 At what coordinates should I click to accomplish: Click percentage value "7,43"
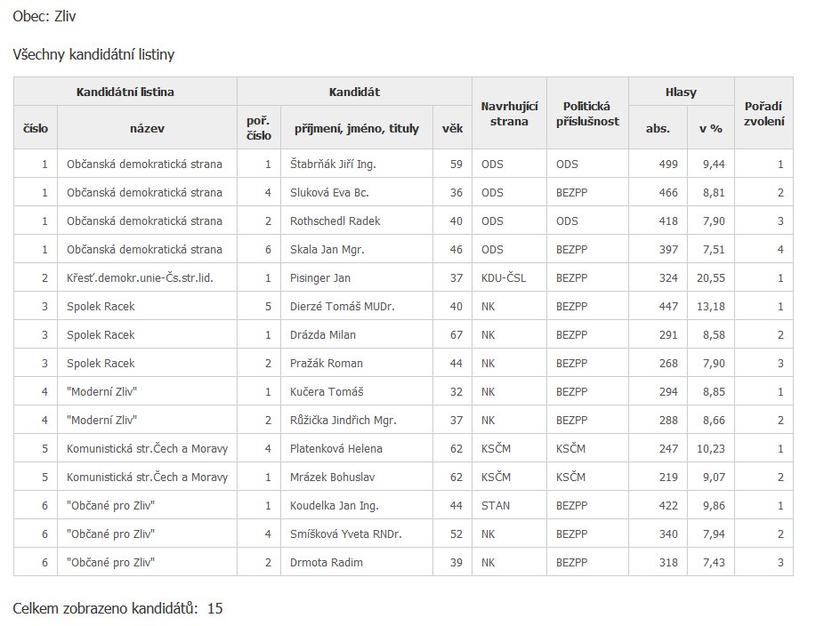pos(714,562)
